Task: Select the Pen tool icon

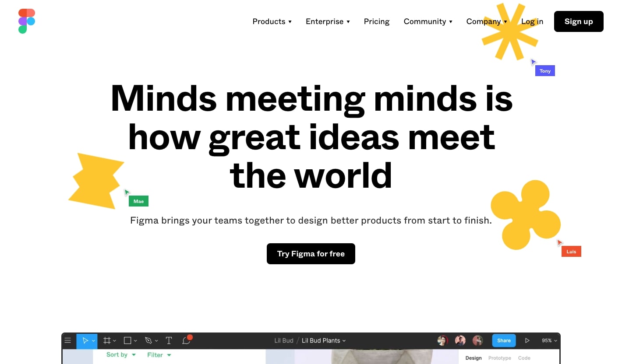Action: (148, 340)
